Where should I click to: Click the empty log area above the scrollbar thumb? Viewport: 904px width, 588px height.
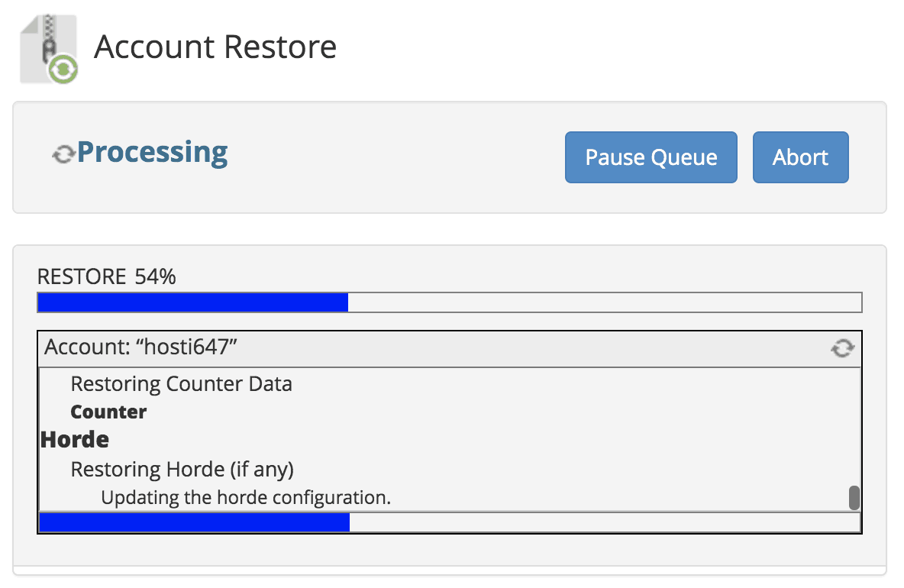[854, 428]
